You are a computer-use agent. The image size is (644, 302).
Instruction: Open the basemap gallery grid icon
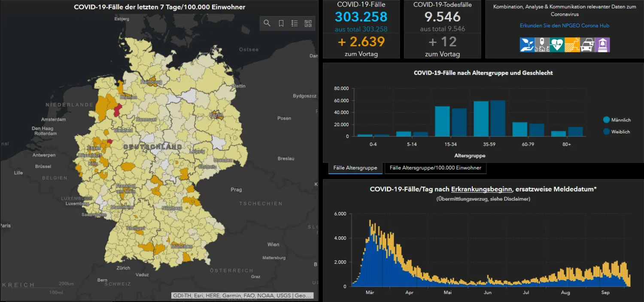(308, 24)
